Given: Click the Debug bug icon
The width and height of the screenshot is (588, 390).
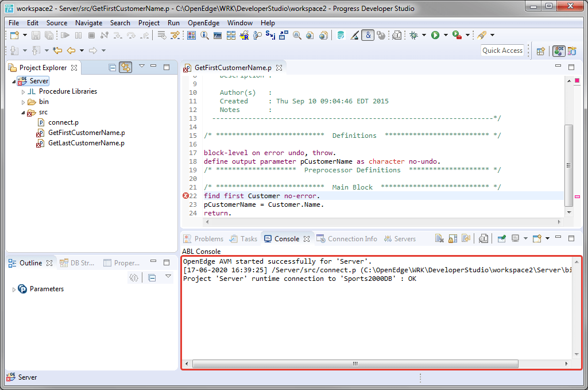Looking at the screenshot, I should coord(413,35).
